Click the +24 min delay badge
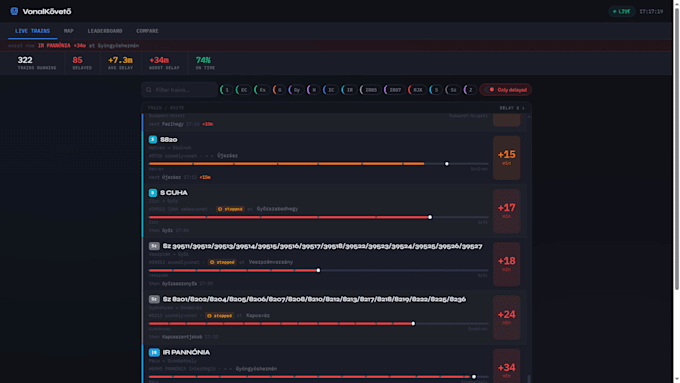The image size is (680, 383). (507, 318)
